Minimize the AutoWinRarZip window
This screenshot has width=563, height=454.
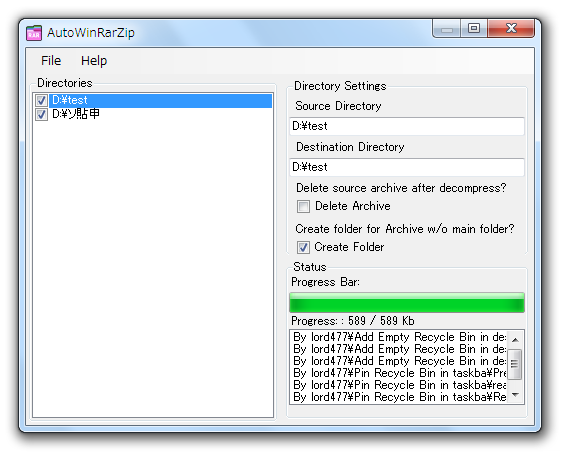click(x=447, y=29)
